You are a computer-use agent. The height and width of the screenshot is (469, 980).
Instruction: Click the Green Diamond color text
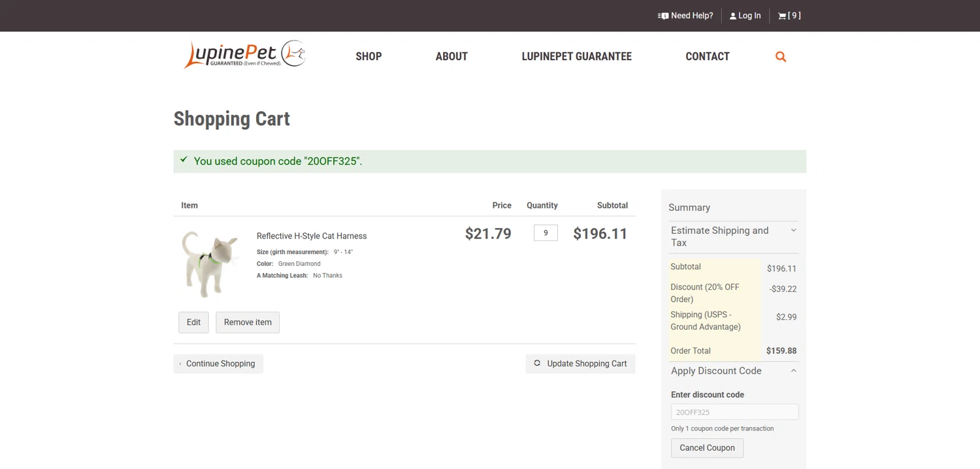[x=299, y=264]
